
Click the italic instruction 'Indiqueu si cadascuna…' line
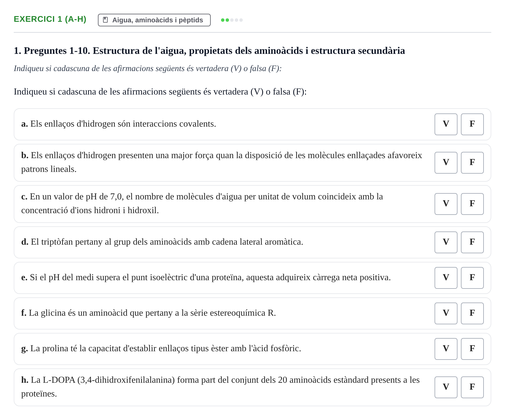(148, 68)
